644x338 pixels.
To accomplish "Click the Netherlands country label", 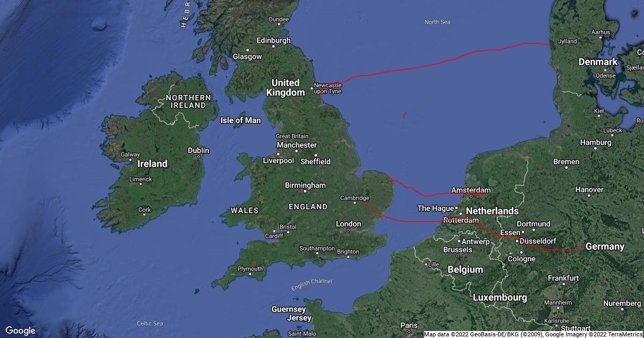I will click(x=492, y=211).
